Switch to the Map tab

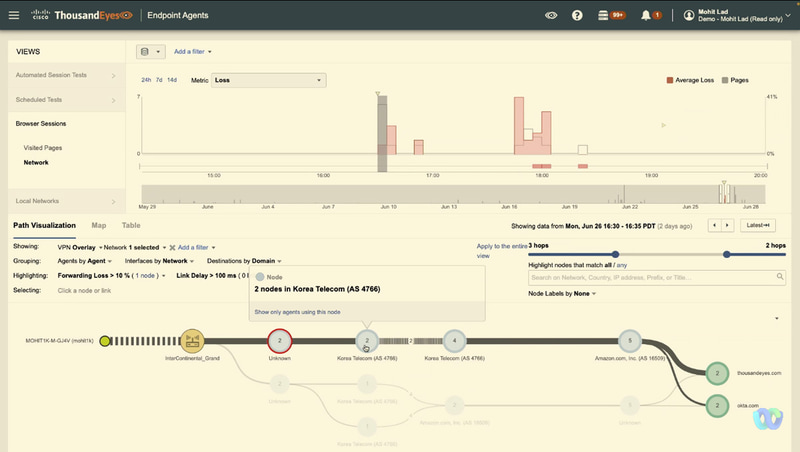(x=99, y=225)
